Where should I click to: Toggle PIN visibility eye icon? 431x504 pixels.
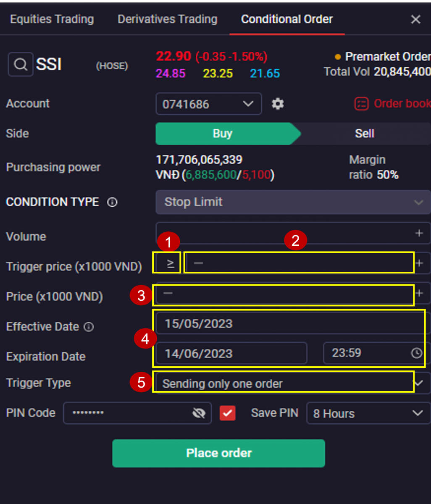click(x=199, y=413)
